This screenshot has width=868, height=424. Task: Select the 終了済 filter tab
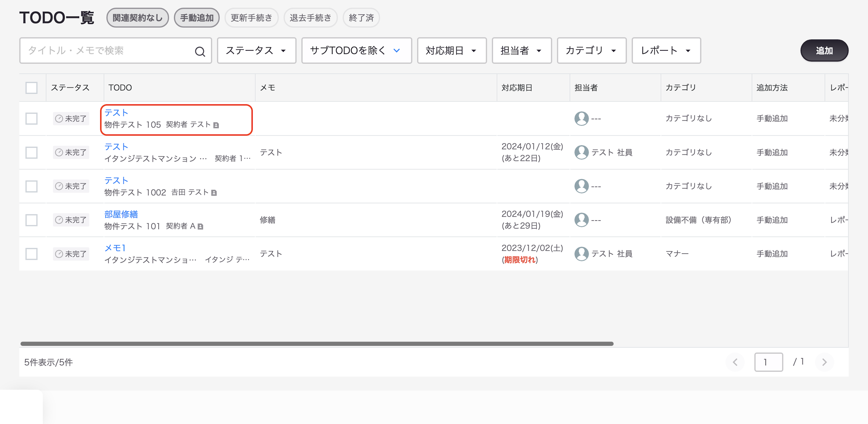pos(361,18)
